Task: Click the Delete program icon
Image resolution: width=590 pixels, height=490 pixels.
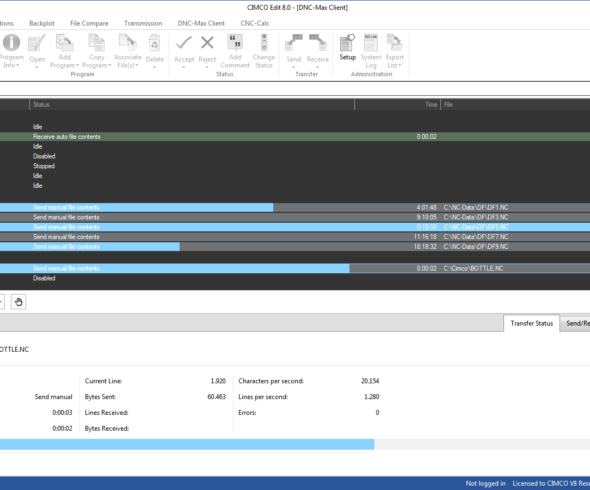Action: click(154, 43)
